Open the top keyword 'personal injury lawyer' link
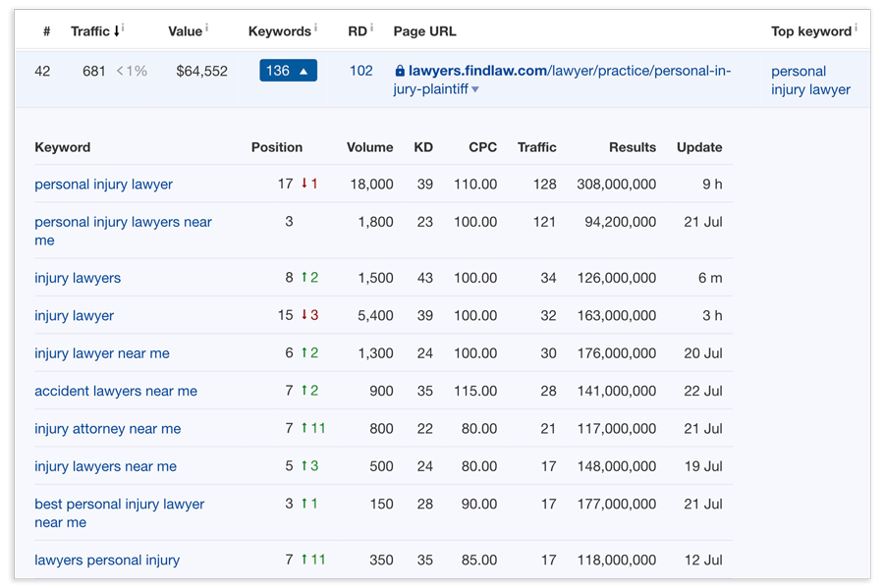This screenshot has width=884, height=588. click(x=810, y=80)
